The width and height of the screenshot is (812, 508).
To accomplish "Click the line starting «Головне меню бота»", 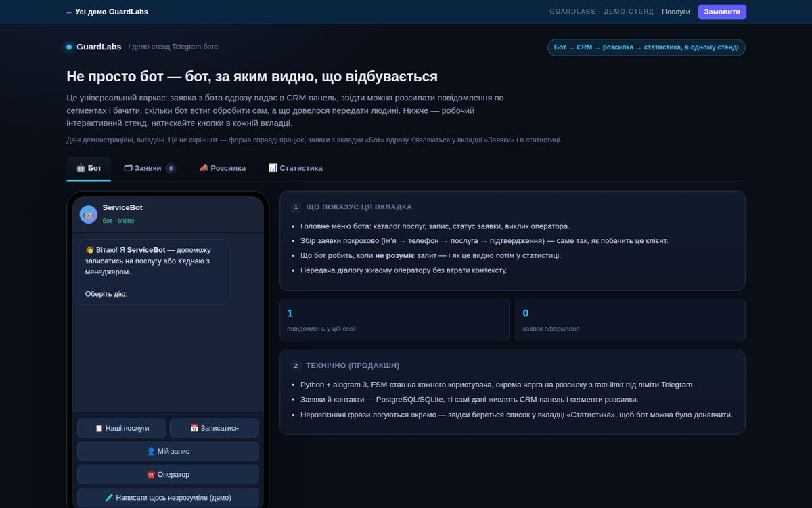I will click(x=435, y=226).
